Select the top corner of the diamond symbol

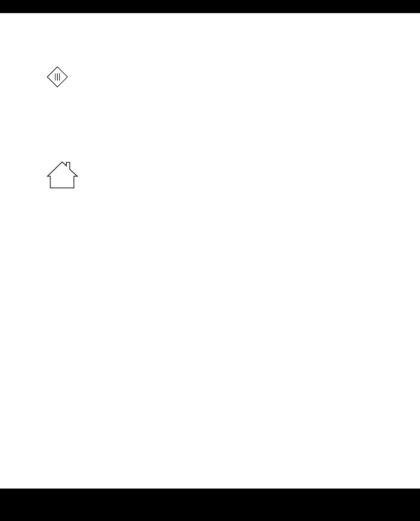(57, 67)
